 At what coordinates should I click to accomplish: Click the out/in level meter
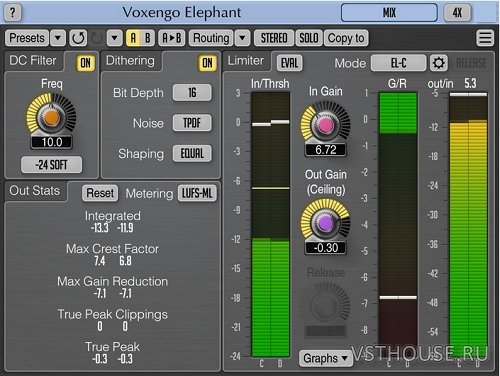(468, 224)
